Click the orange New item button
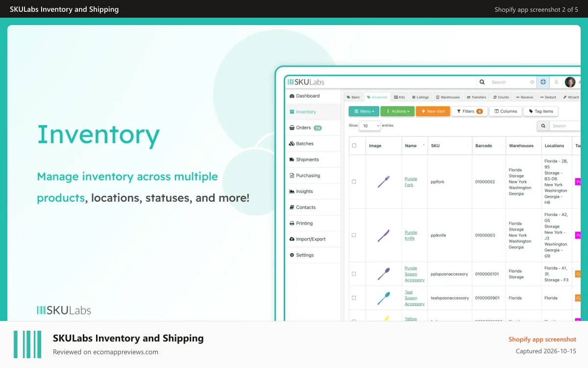 pos(433,111)
